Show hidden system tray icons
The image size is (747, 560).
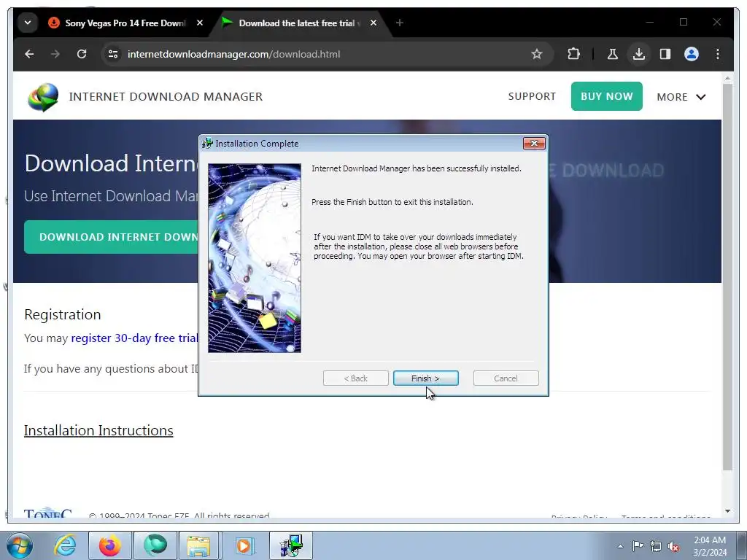point(620,546)
